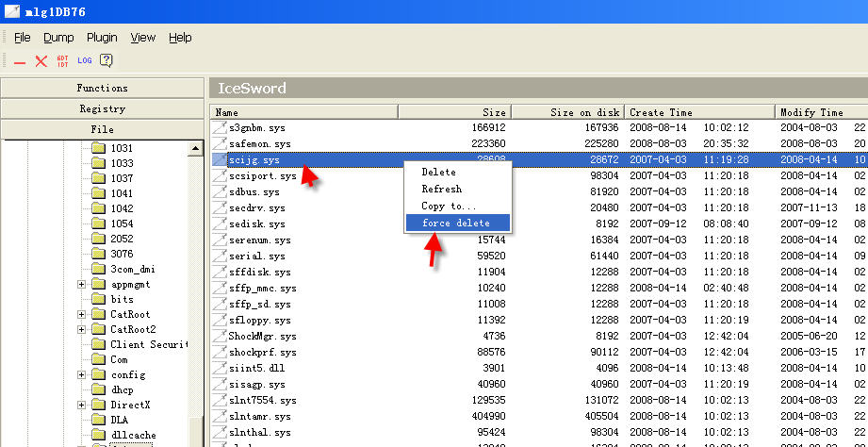Click the file icon of sisagp.sys
868x447 pixels.
pyautogui.click(x=220, y=385)
